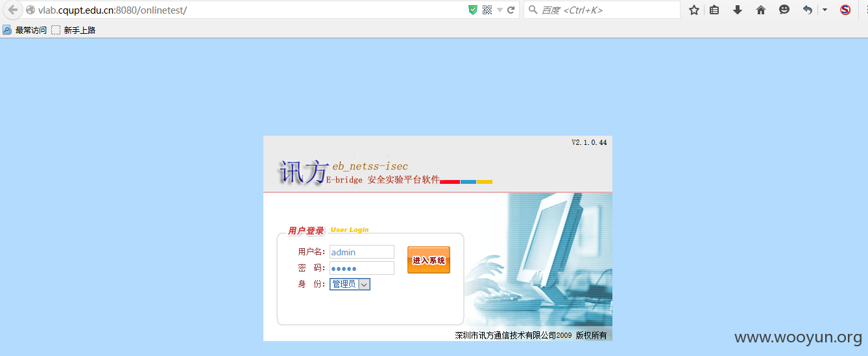Open the 新手上路 bookmark

[x=73, y=30]
